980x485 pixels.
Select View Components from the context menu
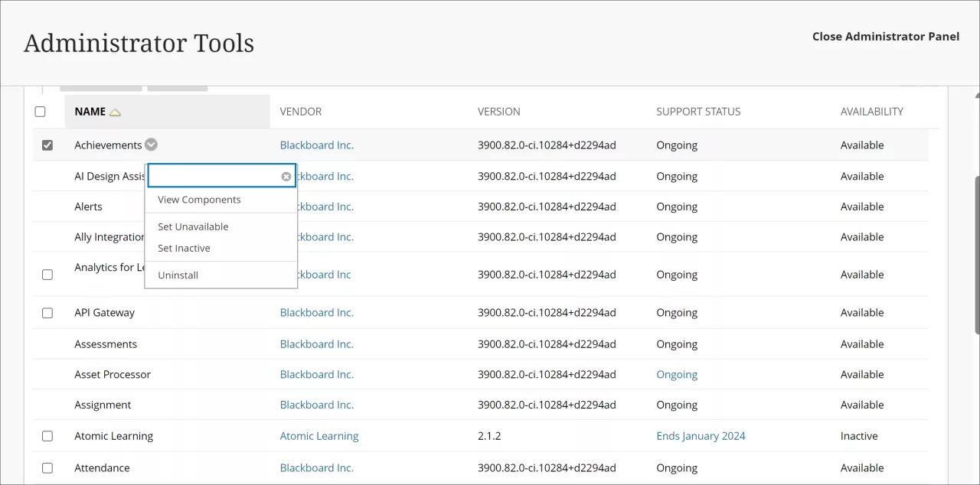(x=199, y=200)
